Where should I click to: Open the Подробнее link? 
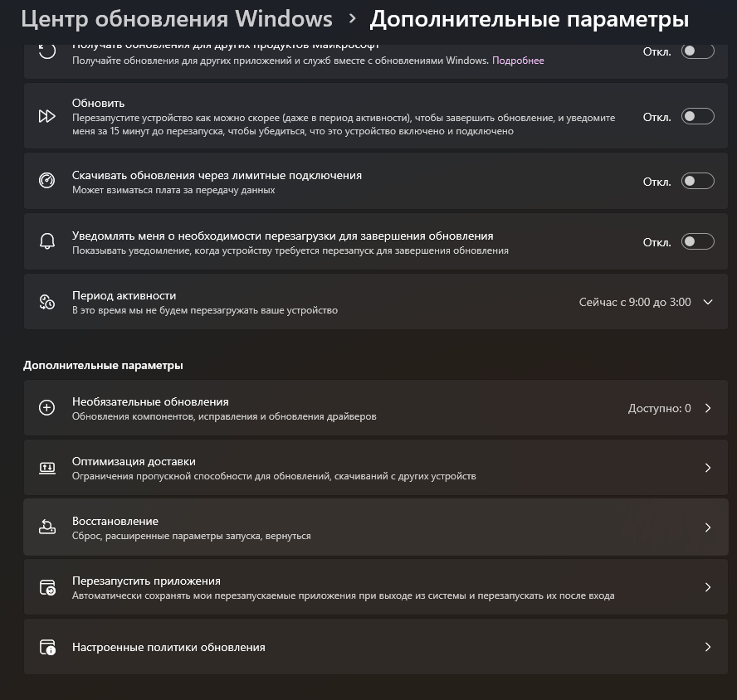point(518,61)
